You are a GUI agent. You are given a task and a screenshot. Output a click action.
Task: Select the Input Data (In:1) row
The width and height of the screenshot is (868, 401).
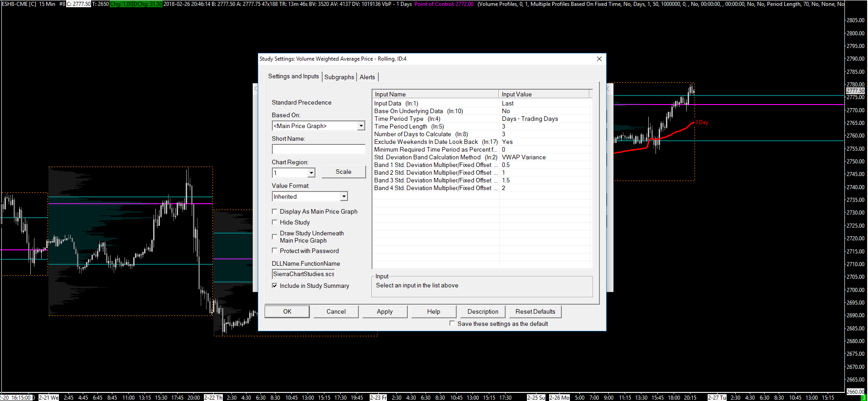click(482, 103)
